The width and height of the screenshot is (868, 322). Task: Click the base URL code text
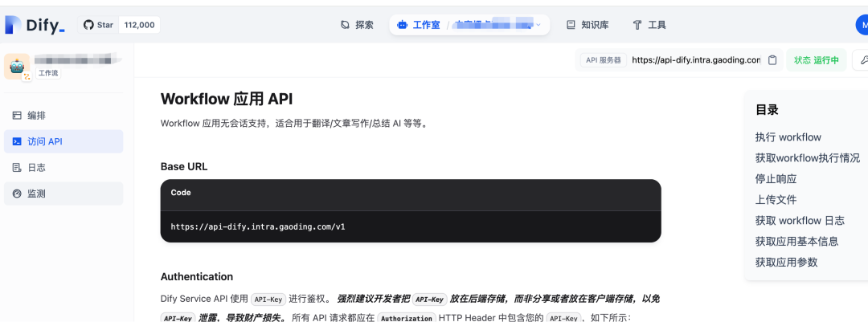(x=258, y=226)
